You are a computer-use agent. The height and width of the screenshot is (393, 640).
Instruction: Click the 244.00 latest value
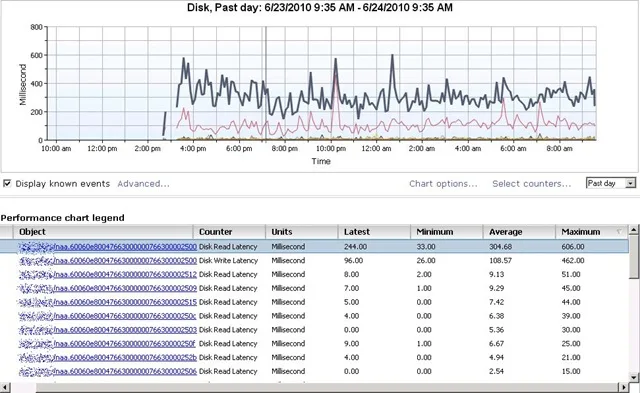click(x=355, y=246)
